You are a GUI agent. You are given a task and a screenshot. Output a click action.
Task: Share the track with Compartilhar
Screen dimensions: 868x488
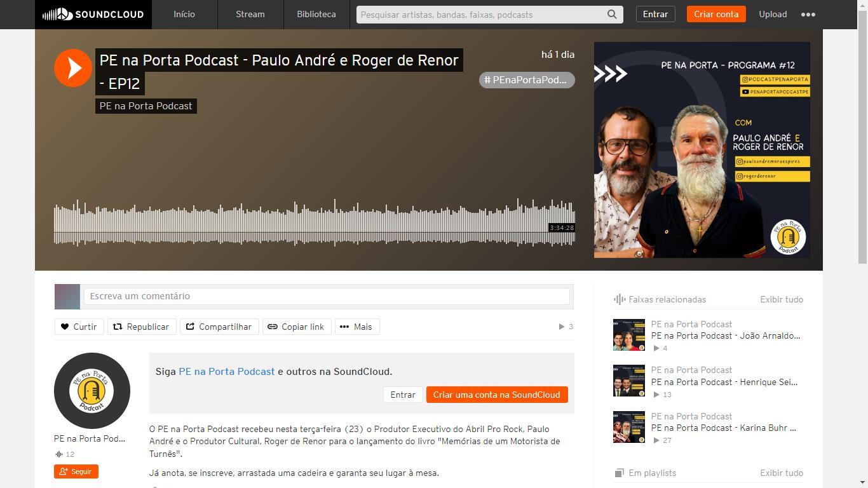tap(219, 327)
